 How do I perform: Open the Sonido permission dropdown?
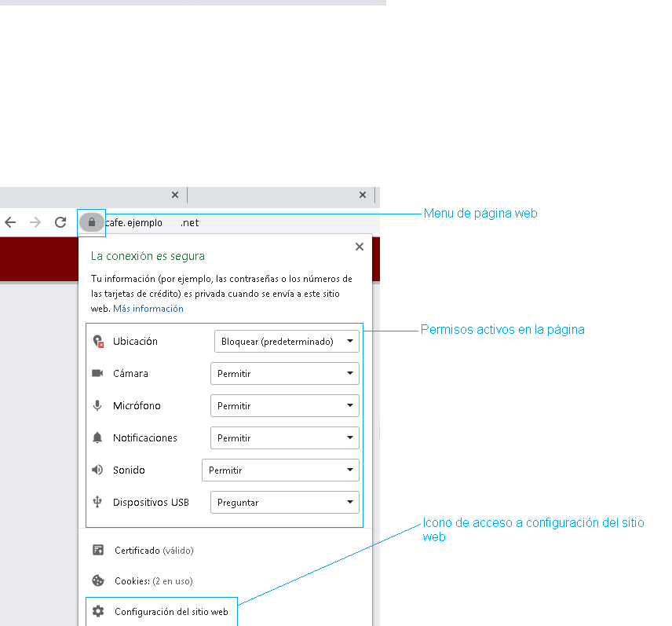point(280,470)
